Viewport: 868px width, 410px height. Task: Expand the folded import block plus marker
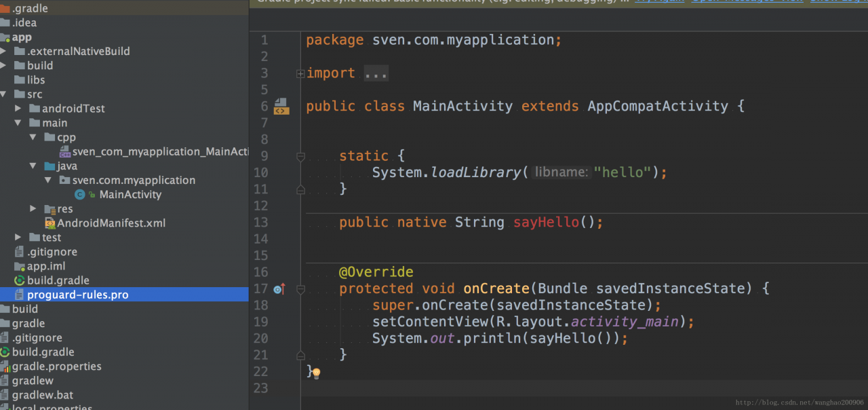[300, 73]
